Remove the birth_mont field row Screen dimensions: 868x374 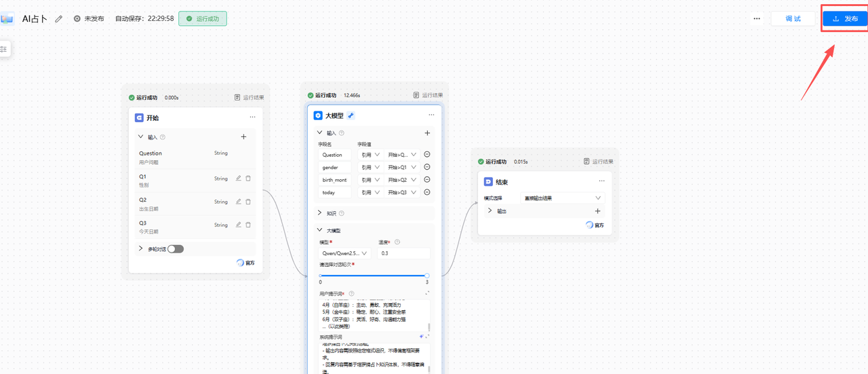point(427,179)
